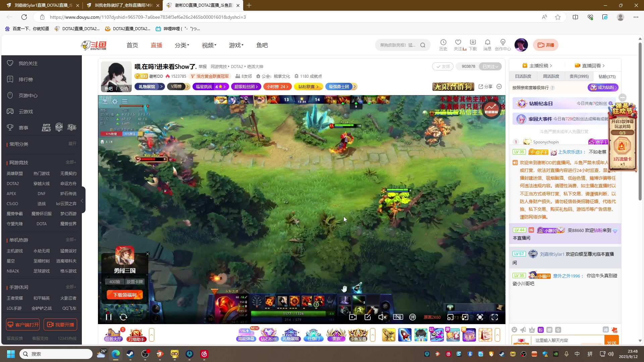Viewport: 644px width, 362px height.
Task: Pause the live stream video
Action: click(108, 317)
